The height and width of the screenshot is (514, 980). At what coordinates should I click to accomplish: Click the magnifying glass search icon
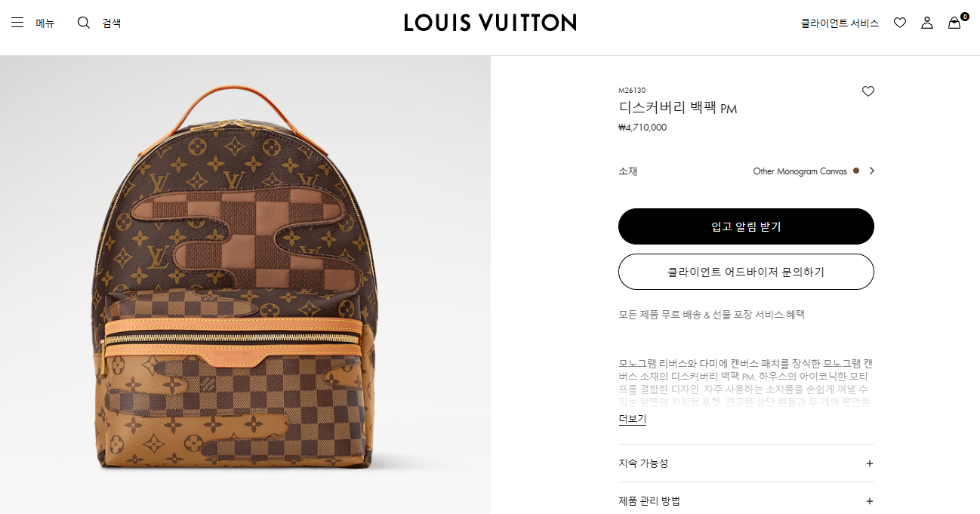click(x=84, y=23)
